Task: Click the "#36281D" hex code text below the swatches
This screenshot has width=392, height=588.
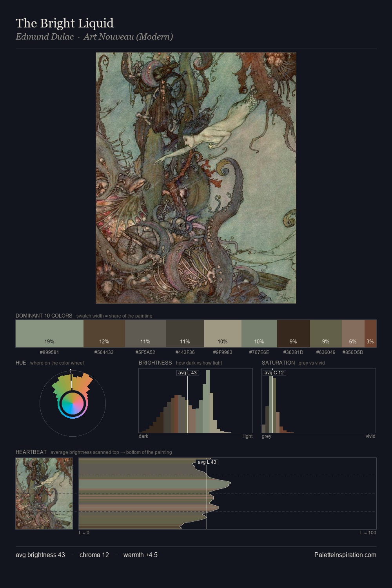Action: pos(293,352)
